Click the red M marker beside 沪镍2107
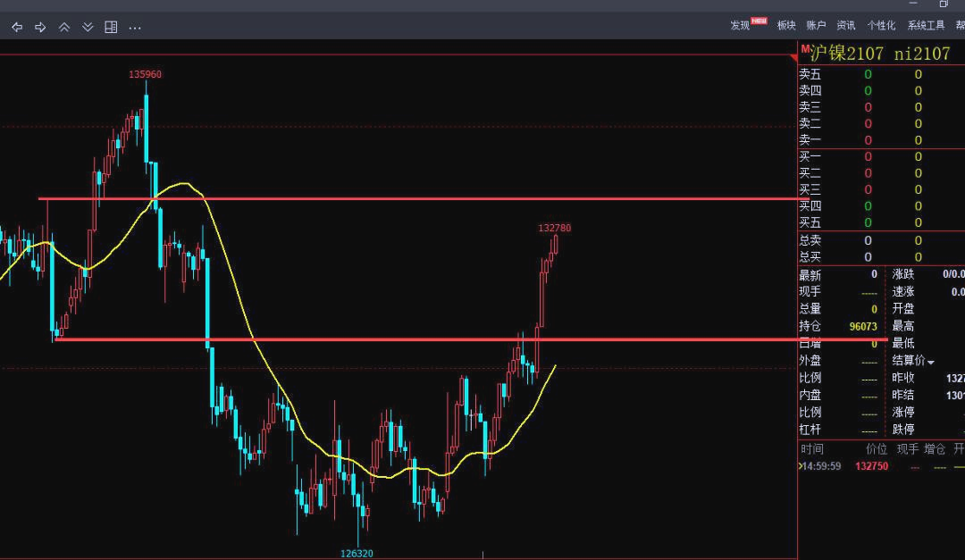 click(x=804, y=49)
